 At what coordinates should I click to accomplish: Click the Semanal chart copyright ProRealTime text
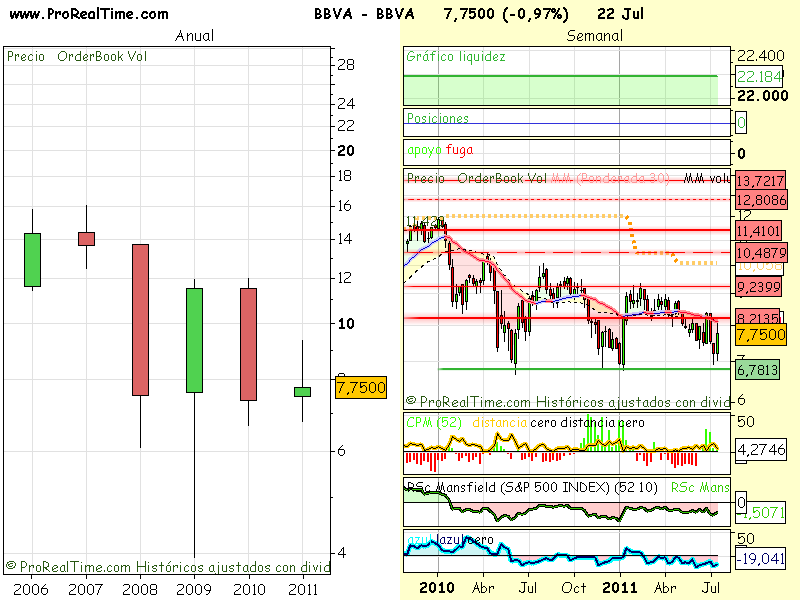point(568,402)
